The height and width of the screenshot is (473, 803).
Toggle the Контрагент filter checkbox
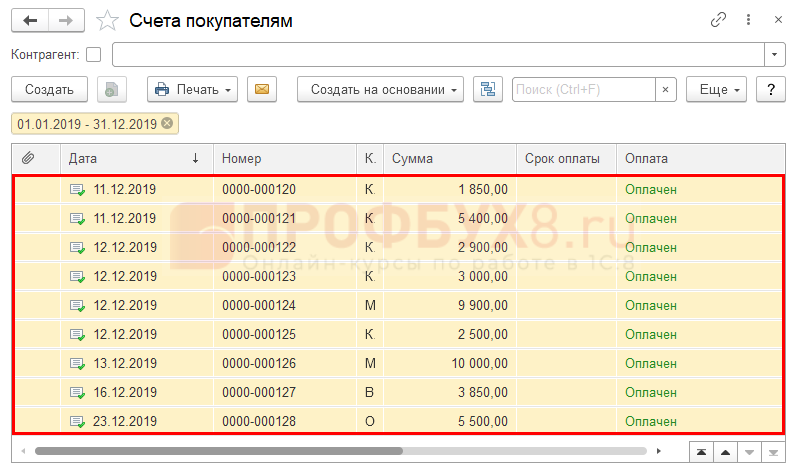(94, 54)
